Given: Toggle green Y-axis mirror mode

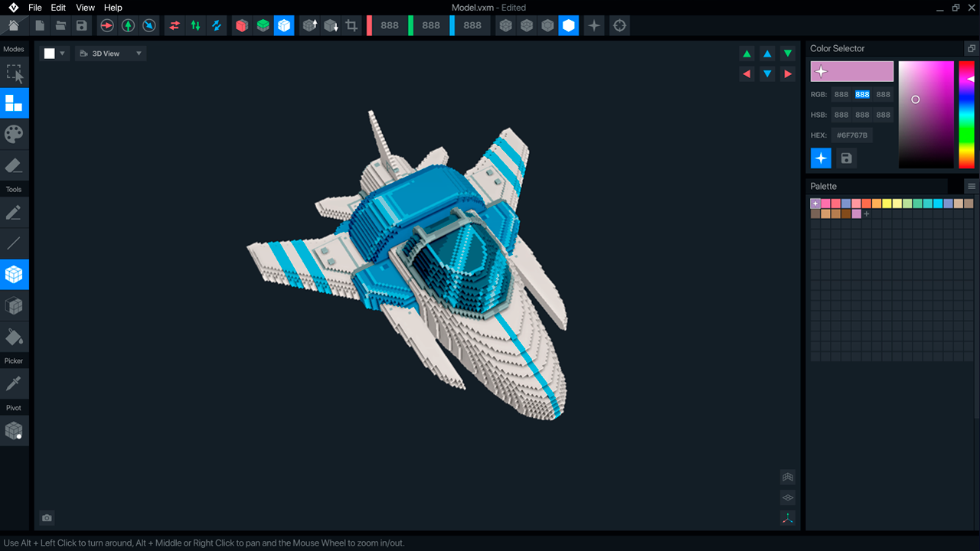Looking at the screenshot, I should point(195,25).
